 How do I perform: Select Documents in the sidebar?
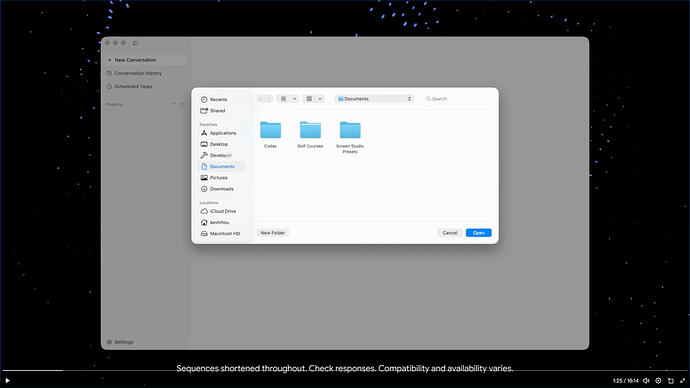221,167
